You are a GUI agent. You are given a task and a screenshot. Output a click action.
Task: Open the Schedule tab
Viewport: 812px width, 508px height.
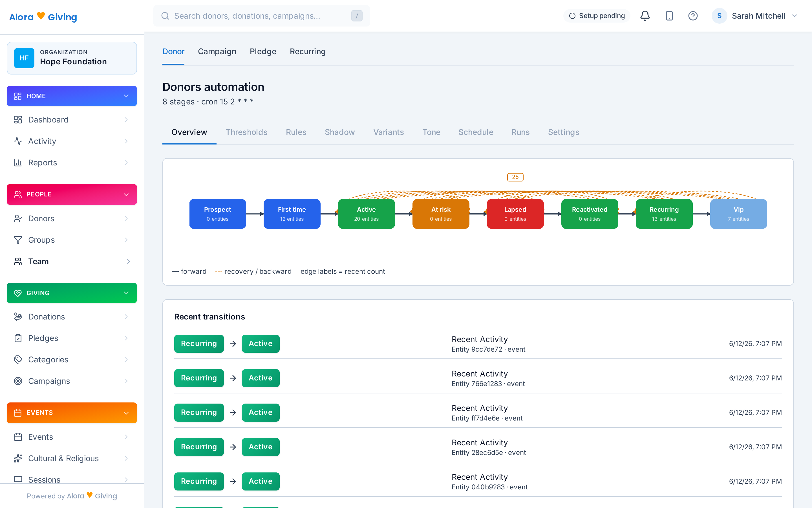click(x=476, y=132)
